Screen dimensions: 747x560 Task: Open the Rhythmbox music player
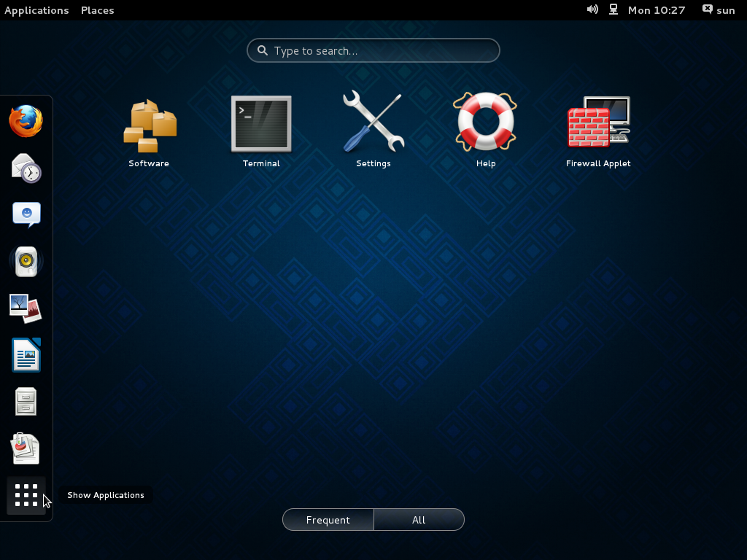[x=26, y=261]
